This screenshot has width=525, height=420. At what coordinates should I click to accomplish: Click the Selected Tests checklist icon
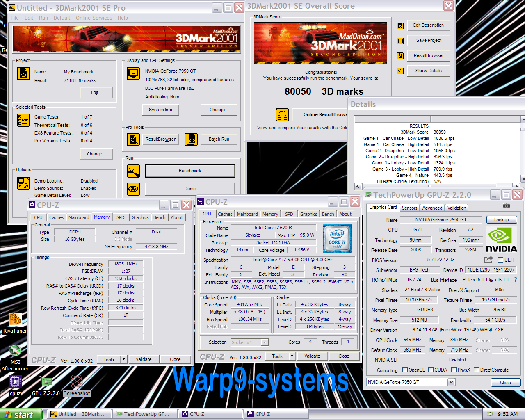[23, 120]
